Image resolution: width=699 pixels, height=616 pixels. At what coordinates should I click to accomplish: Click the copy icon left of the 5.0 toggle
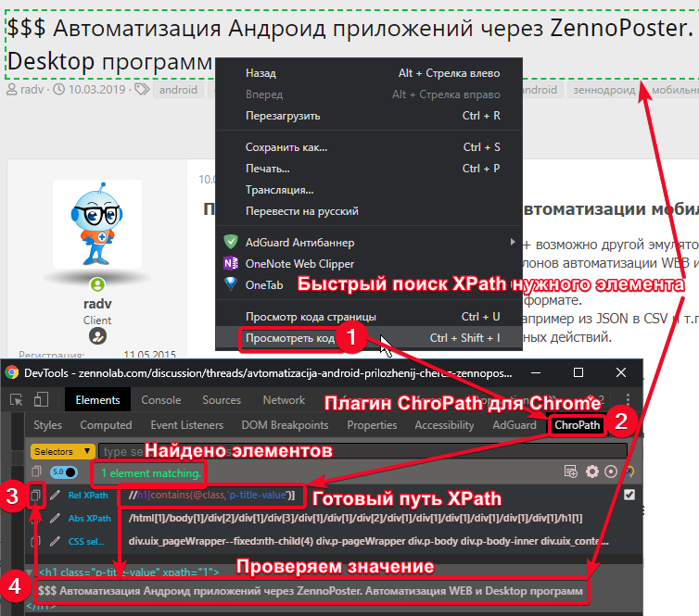pos(36,471)
